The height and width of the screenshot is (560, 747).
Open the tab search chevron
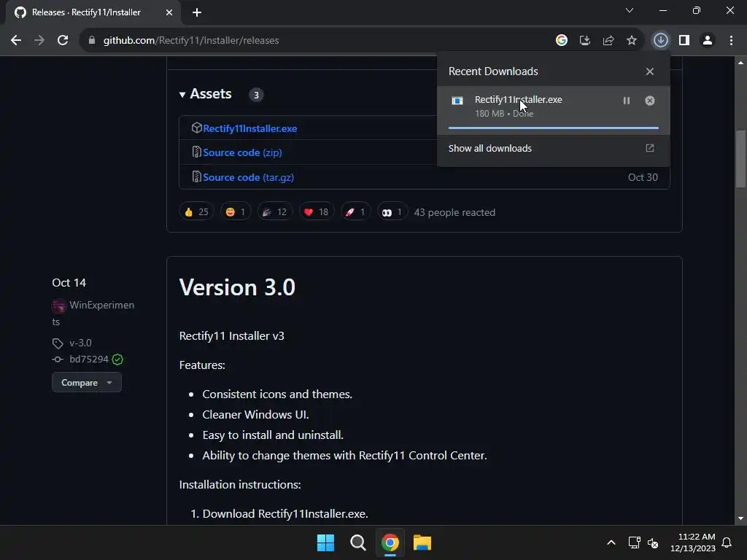(x=630, y=10)
